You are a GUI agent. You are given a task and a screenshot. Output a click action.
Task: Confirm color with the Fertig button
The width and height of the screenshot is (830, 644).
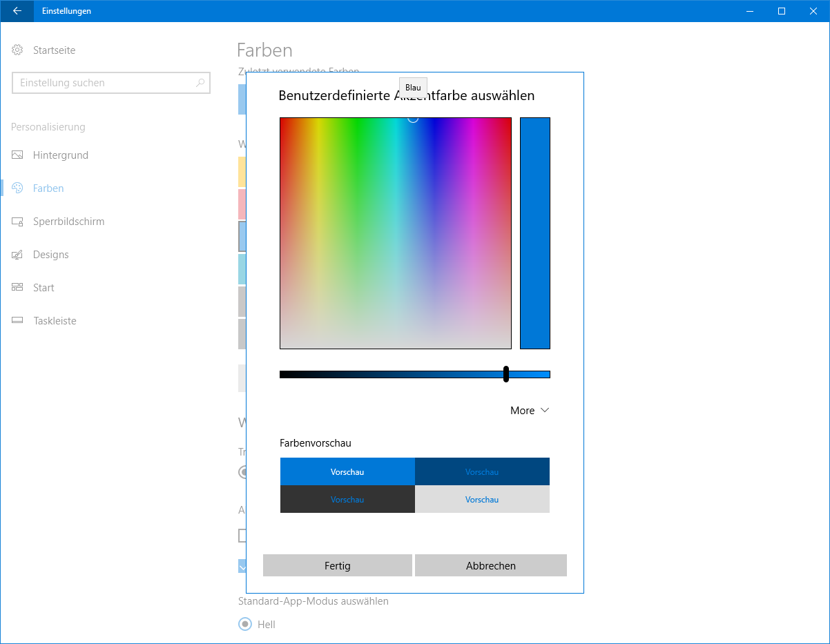pyautogui.click(x=338, y=565)
